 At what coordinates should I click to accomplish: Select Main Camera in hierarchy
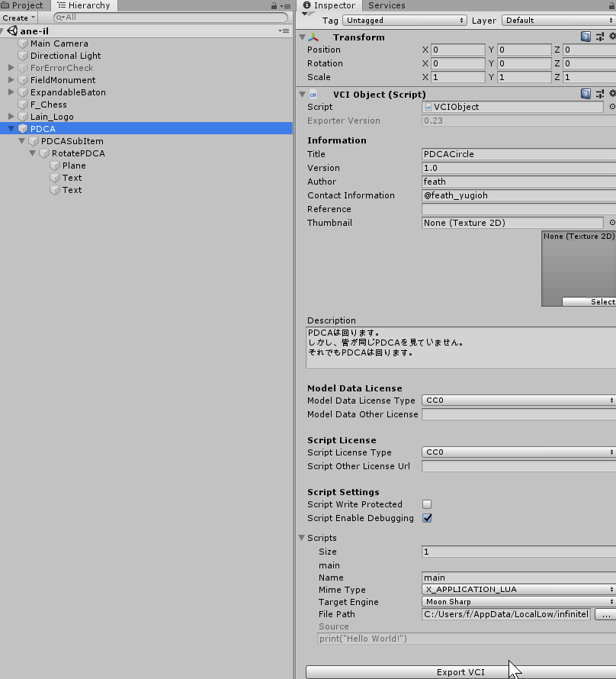tap(59, 43)
